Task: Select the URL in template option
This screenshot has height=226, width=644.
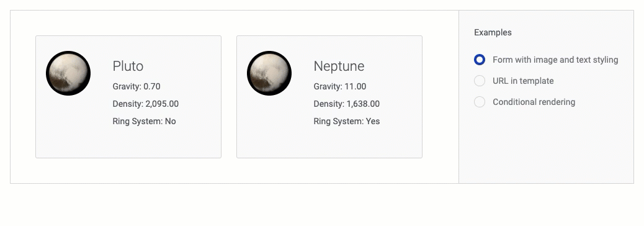Action: pyautogui.click(x=480, y=81)
